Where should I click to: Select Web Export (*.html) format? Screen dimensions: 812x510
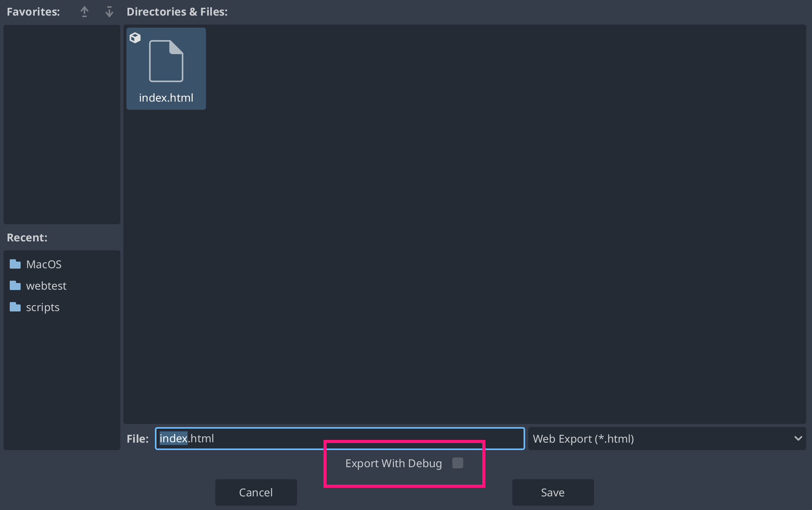[668, 438]
